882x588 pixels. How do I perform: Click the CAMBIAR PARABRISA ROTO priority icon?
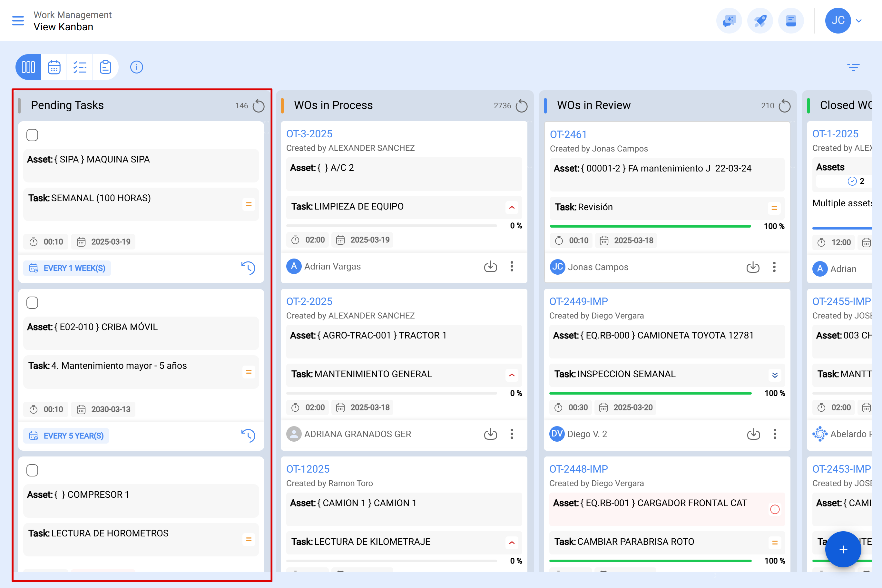[x=775, y=543]
